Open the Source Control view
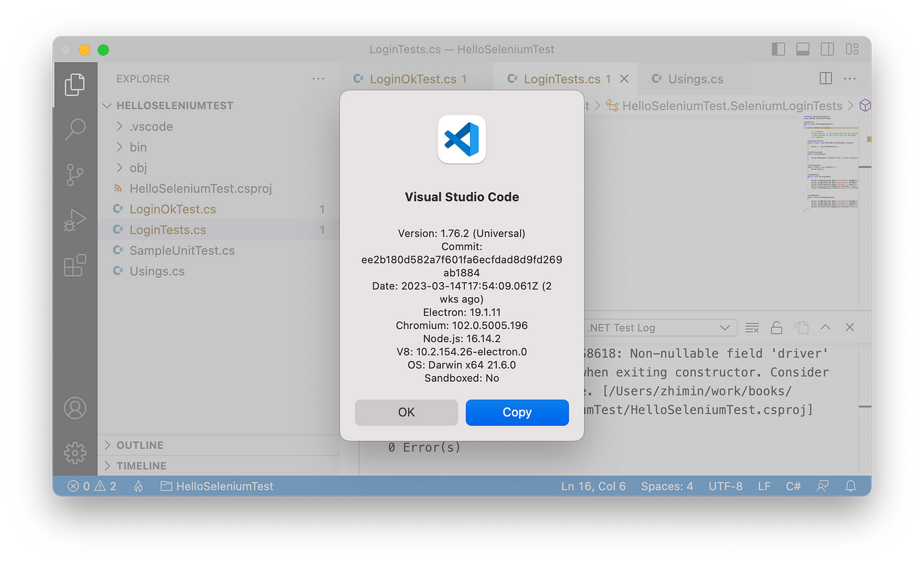 pyautogui.click(x=75, y=175)
